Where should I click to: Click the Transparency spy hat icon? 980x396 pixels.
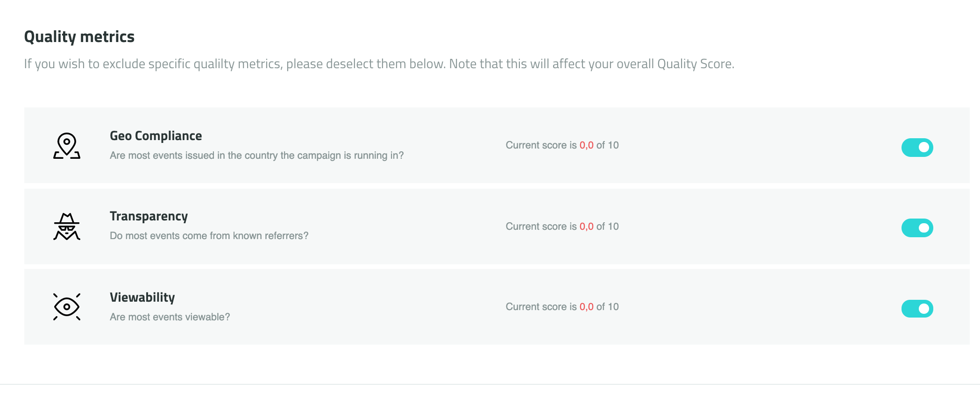pyautogui.click(x=67, y=226)
